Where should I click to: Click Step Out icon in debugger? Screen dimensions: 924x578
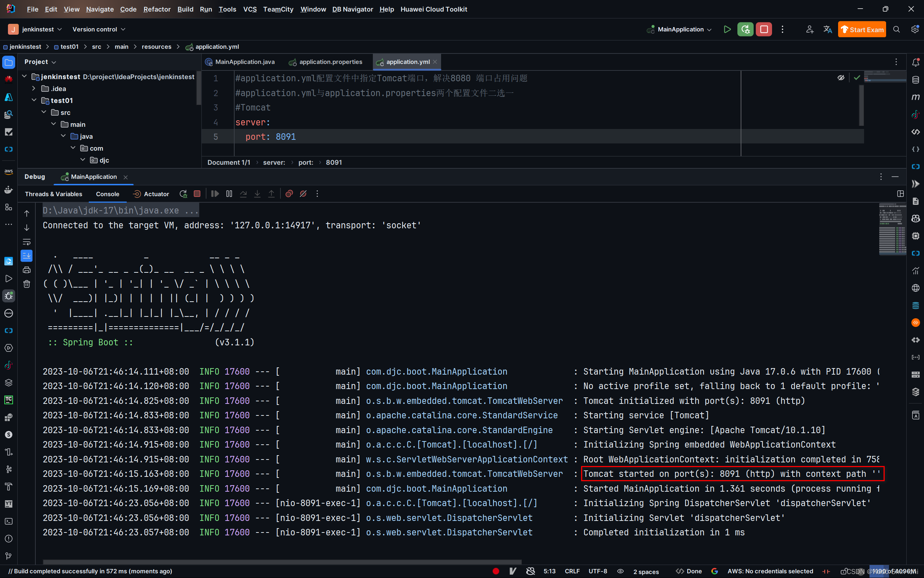click(x=271, y=194)
